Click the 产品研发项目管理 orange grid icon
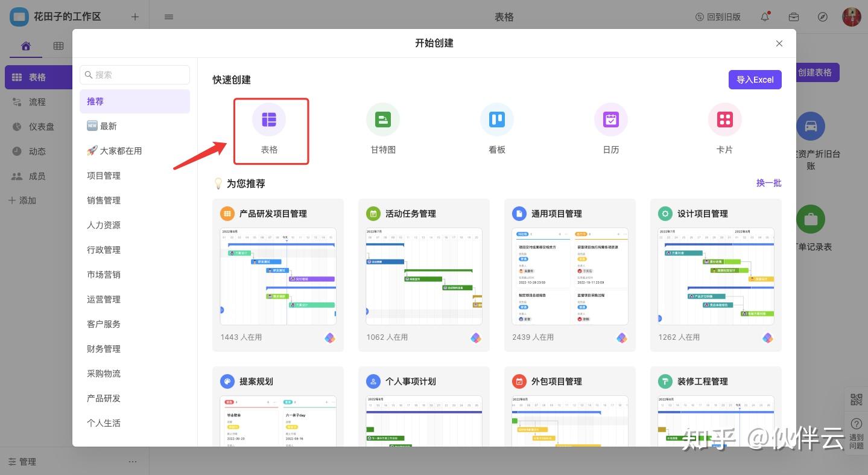The height and width of the screenshot is (475, 868). point(227,214)
